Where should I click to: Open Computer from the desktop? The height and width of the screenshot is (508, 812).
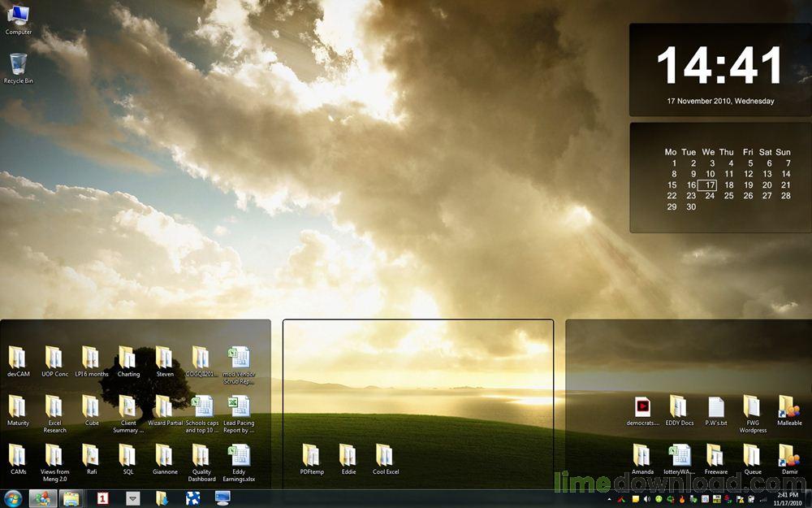coord(18,16)
